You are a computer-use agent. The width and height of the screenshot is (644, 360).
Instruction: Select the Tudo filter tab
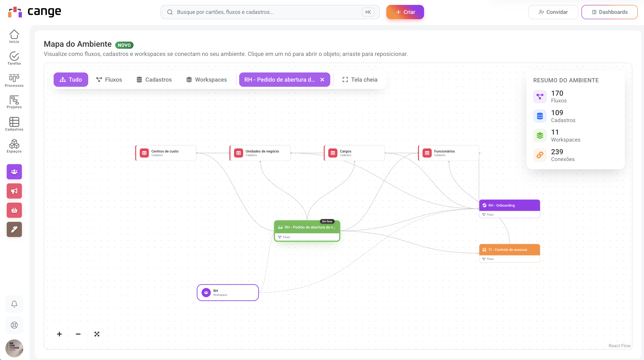[x=71, y=80]
